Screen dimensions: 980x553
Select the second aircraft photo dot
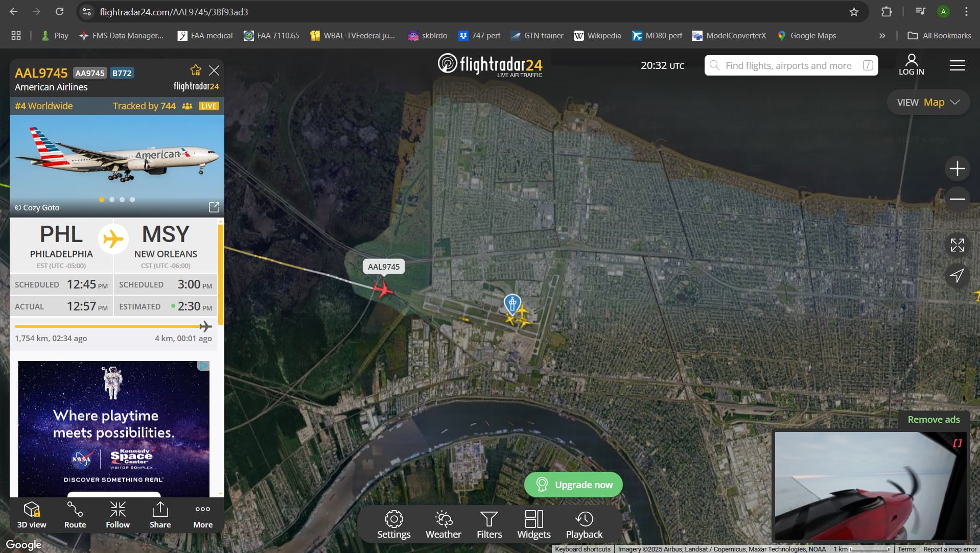click(112, 200)
